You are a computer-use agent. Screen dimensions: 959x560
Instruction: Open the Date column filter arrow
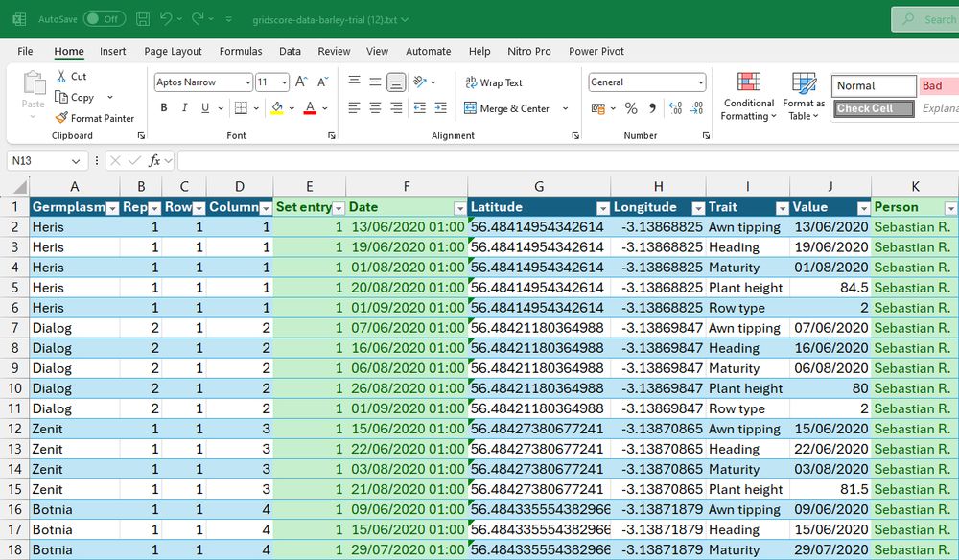(460, 208)
